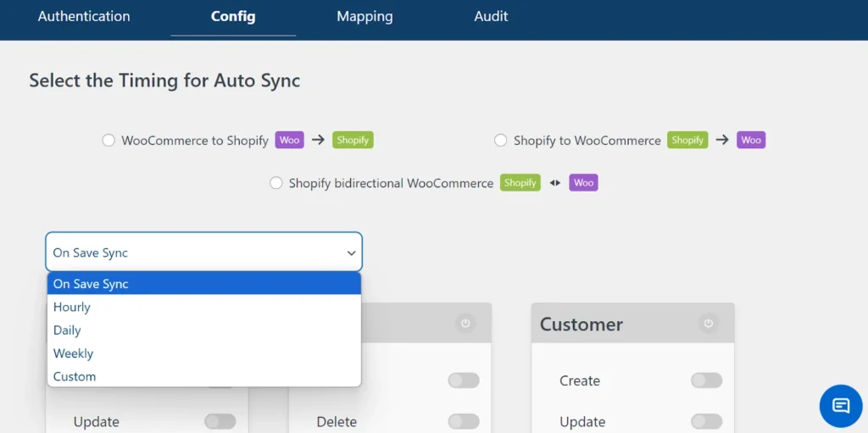This screenshot has width=868, height=433.
Task: Pick Weekly in the sync timing dropdown
Action: coord(73,353)
